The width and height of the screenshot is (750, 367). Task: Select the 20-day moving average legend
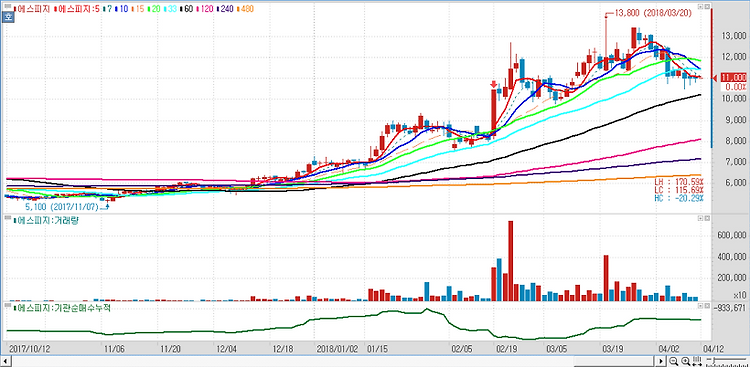pyautogui.click(x=154, y=9)
